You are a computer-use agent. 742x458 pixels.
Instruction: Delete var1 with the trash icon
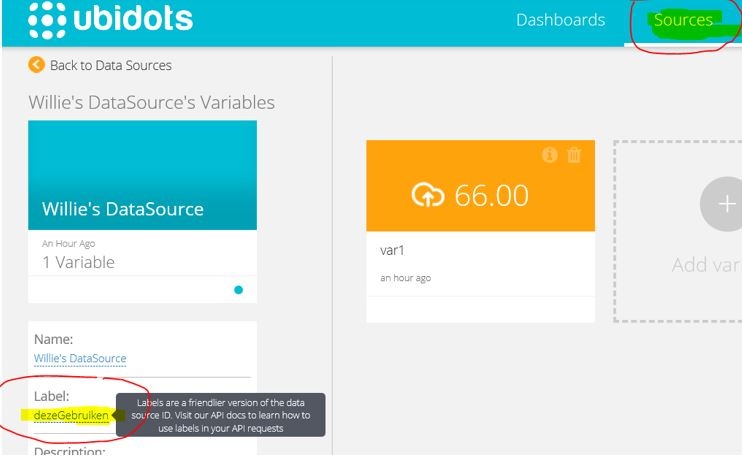pos(574,155)
